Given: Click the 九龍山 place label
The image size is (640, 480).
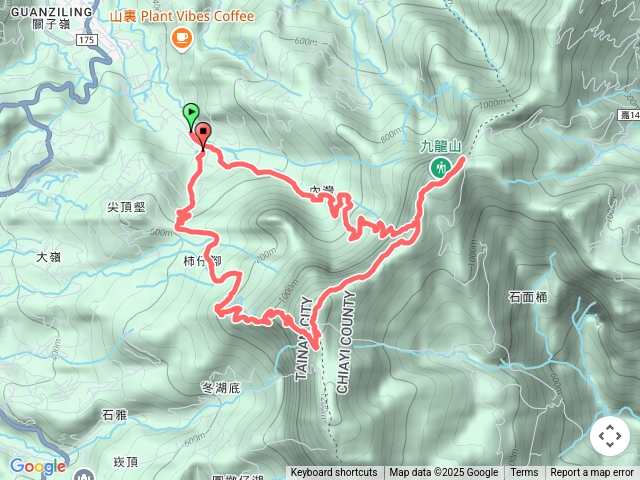Looking at the screenshot, I should click(440, 147).
